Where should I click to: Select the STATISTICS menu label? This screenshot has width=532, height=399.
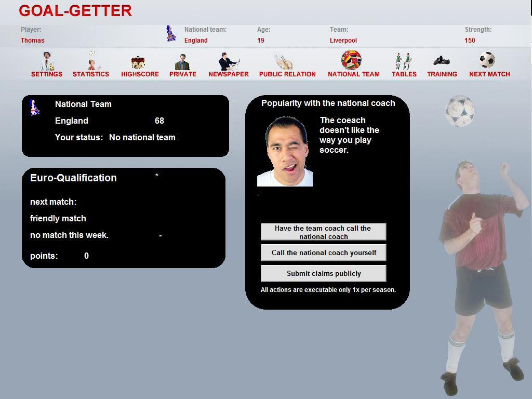tap(91, 74)
